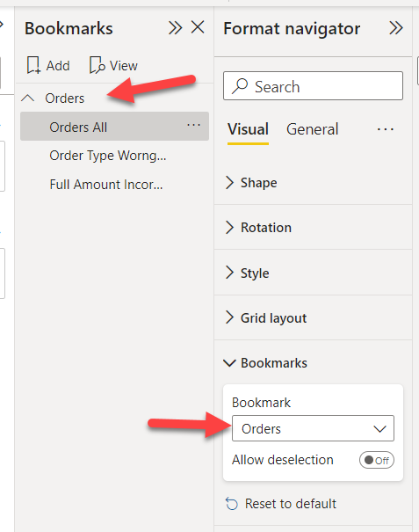419x532 pixels.
Task: Collapse the Orders bookmark group
Action: pyautogui.click(x=28, y=98)
